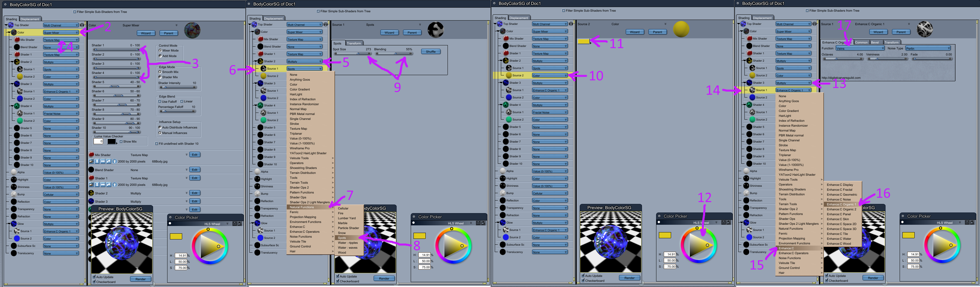Click trash icon beside Top Shader, first window
The image size is (980, 287).
point(82,25)
